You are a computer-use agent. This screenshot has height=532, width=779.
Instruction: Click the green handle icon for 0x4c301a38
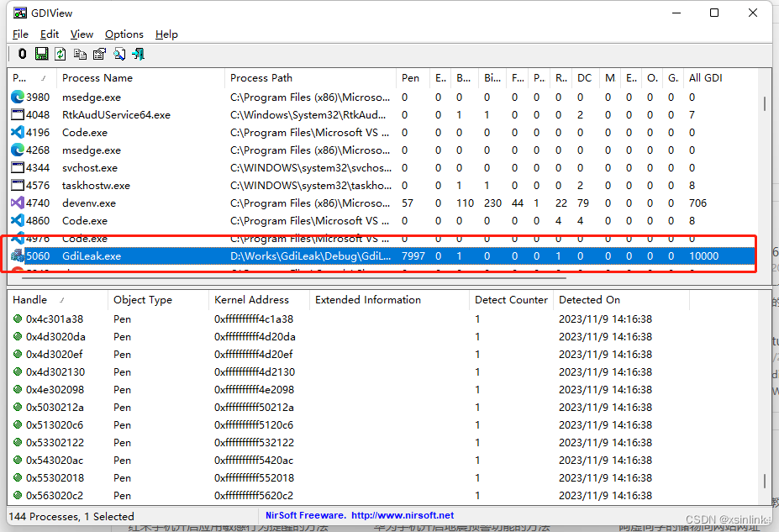click(x=18, y=319)
